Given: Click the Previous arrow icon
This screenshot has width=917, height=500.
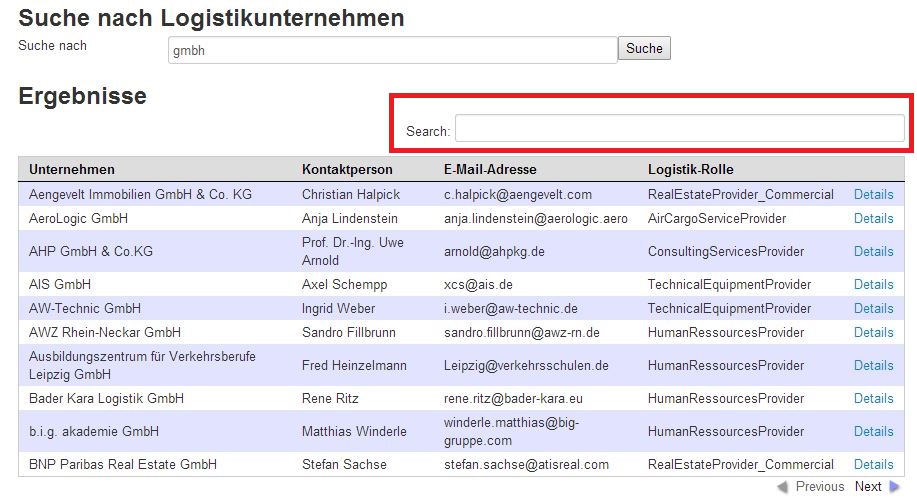Looking at the screenshot, I should pyautogui.click(x=782, y=487).
